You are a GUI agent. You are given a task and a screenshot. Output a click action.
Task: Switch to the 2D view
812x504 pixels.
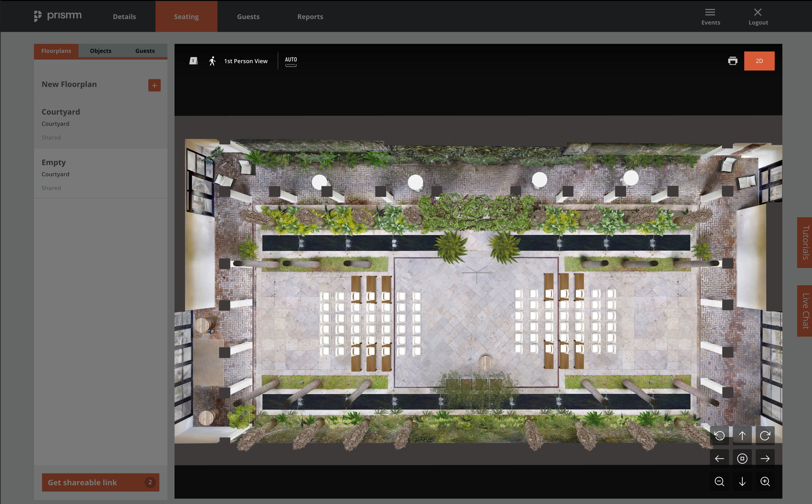[x=759, y=61]
